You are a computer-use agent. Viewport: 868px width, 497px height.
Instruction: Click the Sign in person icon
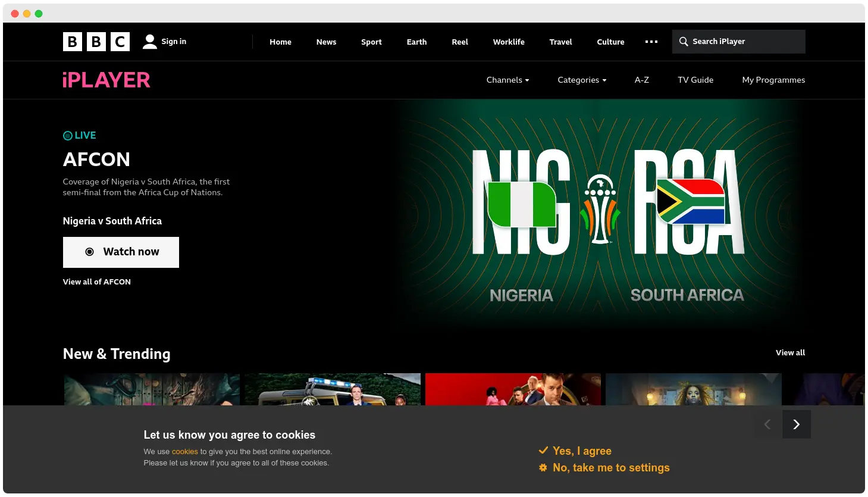pos(150,42)
